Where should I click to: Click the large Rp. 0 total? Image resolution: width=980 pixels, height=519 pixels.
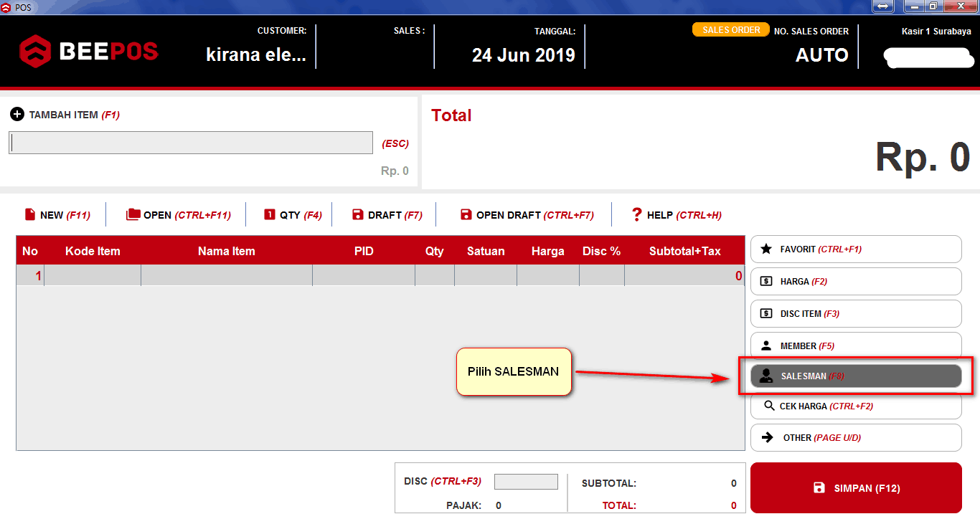click(923, 156)
